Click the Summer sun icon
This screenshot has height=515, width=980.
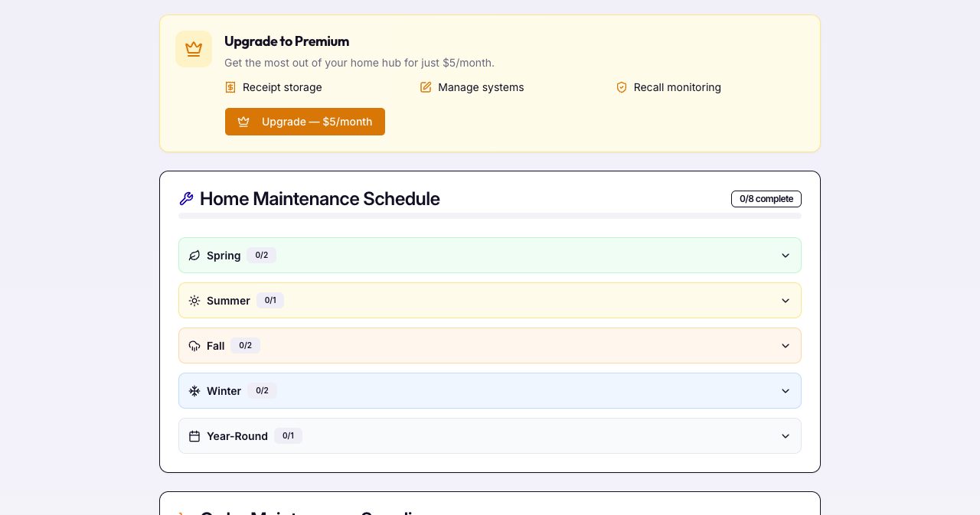tap(194, 301)
